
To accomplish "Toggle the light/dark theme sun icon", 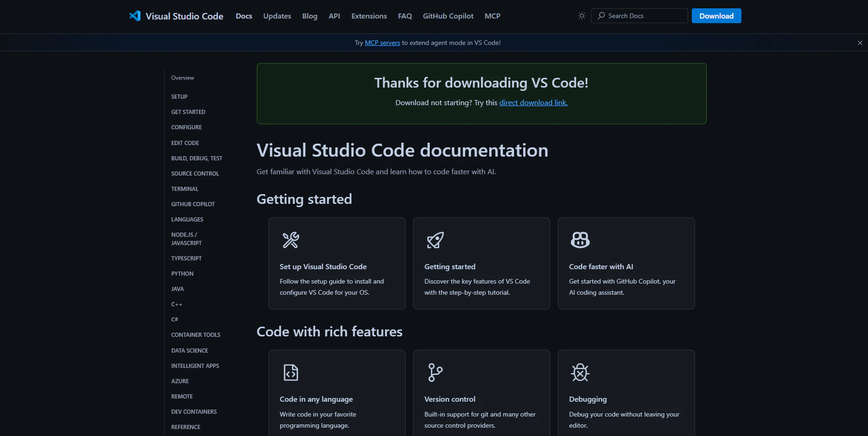I will tap(582, 16).
